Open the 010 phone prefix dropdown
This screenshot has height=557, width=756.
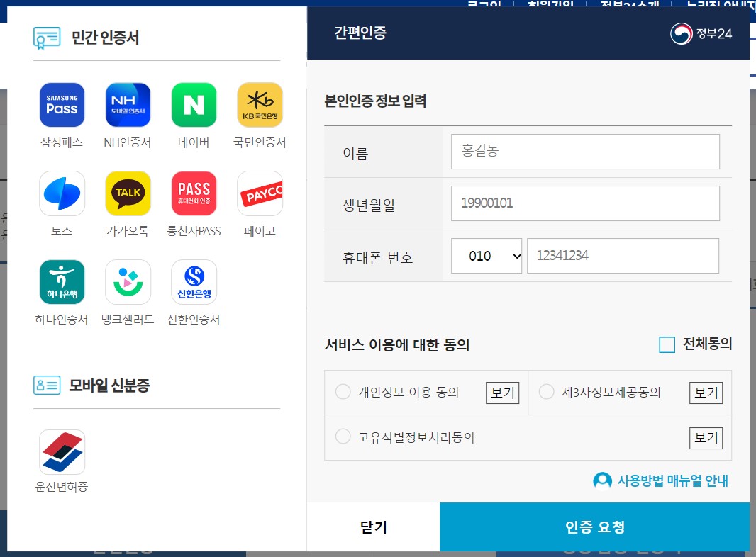pyautogui.click(x=487, y=256)
